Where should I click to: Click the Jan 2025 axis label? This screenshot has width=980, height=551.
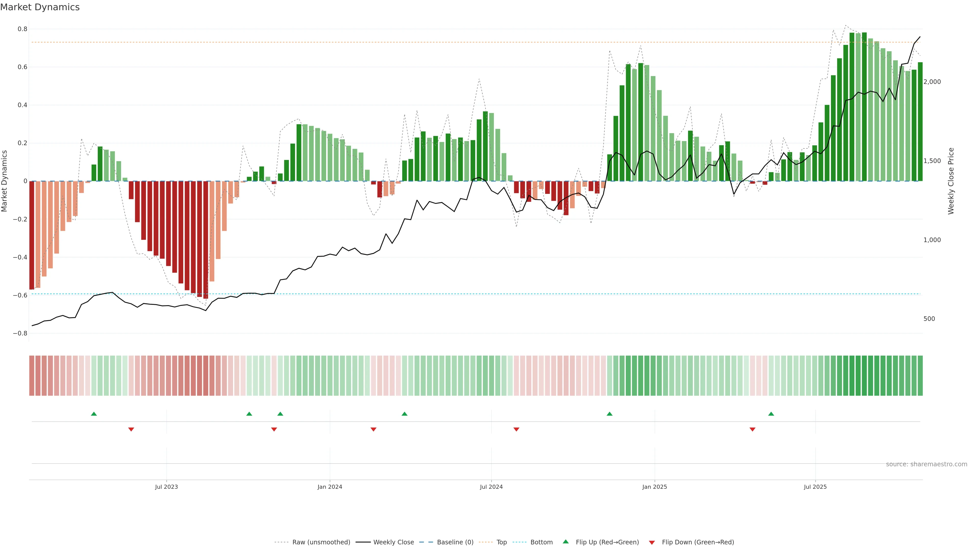coord(654,487)
